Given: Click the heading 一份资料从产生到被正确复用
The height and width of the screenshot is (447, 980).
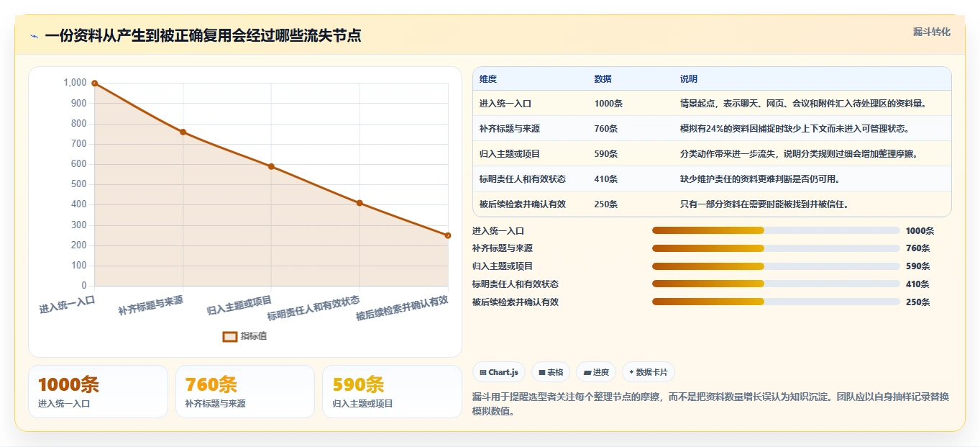Looking at the screenshot, I should pos(203,35).
